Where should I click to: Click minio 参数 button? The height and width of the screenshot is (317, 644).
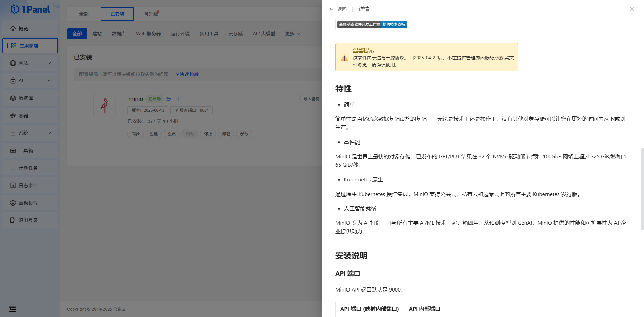point(244,134)
